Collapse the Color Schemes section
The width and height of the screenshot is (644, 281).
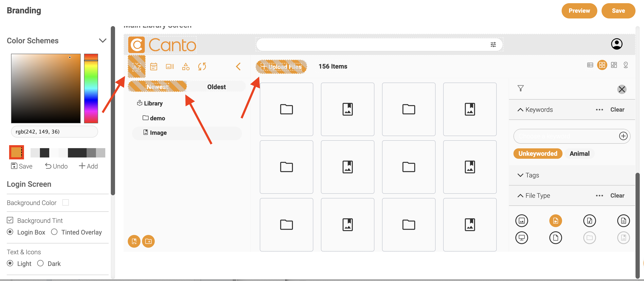(103, 40)
